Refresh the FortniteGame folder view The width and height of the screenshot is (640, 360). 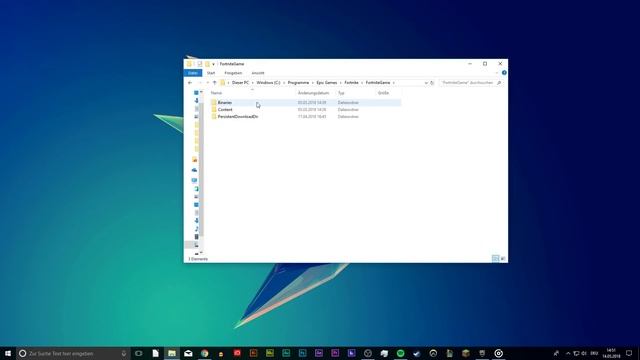[432, 83]
